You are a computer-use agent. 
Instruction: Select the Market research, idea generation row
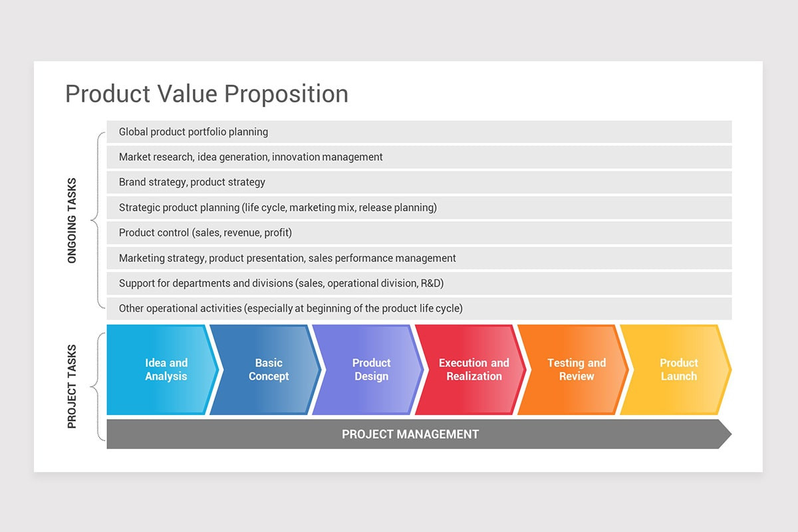pos(419,157)
